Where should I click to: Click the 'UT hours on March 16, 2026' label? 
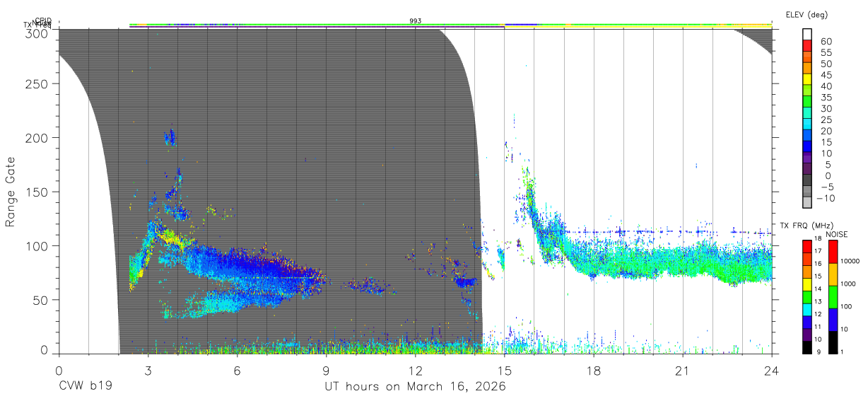415,387
